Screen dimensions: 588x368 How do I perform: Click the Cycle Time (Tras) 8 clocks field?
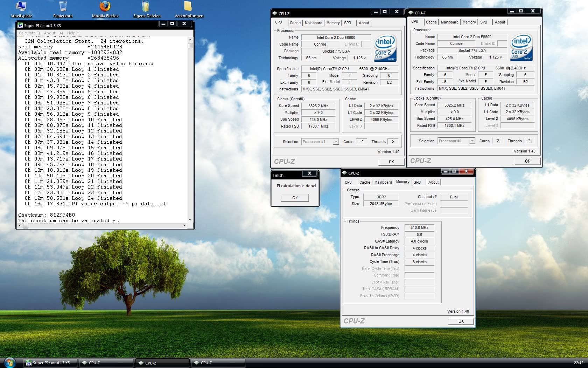[419, 262]
